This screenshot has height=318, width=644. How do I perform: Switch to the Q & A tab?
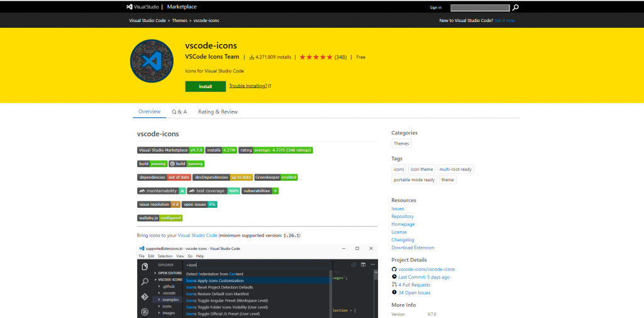coord(179,111)
